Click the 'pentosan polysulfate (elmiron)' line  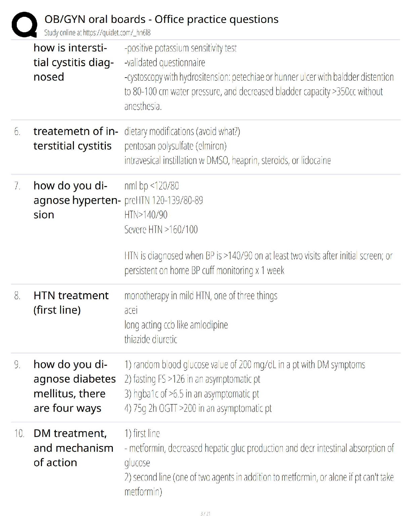(175, 146)
